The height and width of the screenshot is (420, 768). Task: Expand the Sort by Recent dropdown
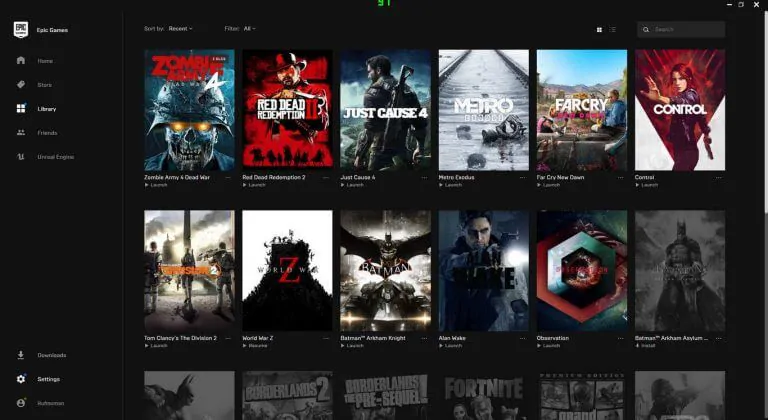(x=180, y=28)
